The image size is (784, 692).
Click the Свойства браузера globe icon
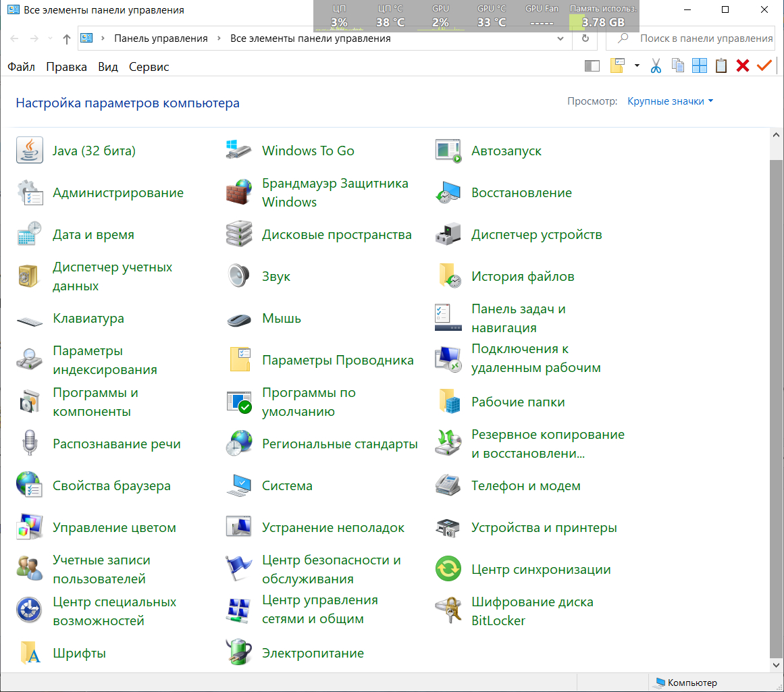[x=30, y=485]
